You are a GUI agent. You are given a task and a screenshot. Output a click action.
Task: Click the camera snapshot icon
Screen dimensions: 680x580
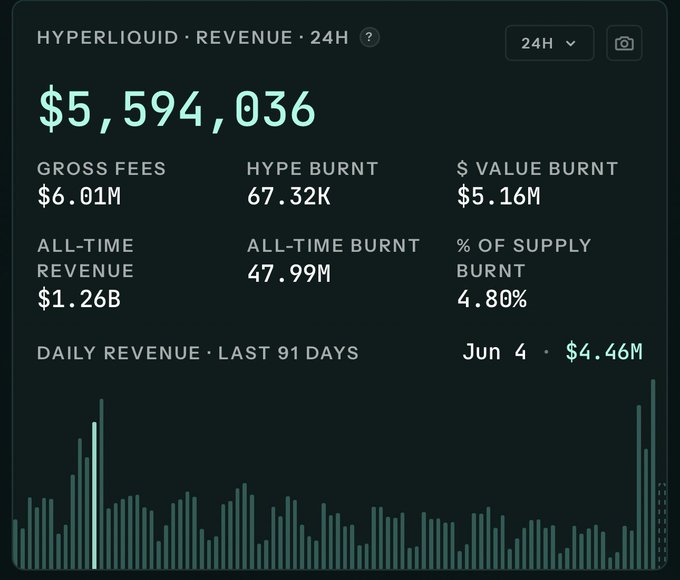[624, 43]
